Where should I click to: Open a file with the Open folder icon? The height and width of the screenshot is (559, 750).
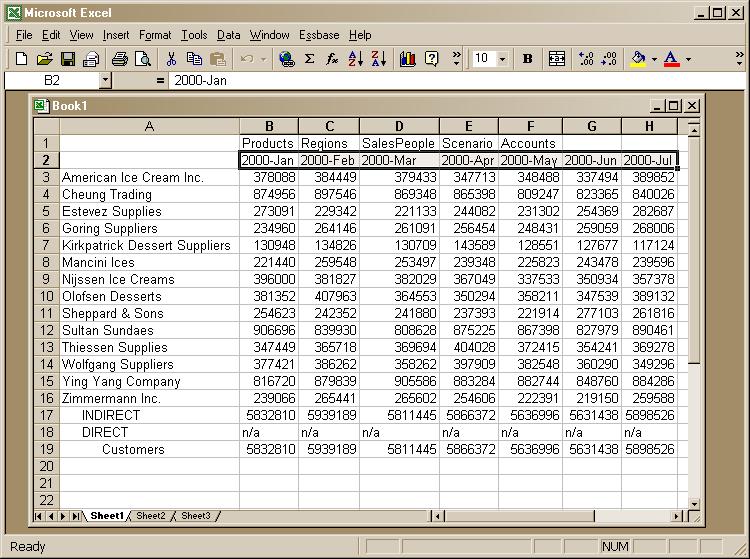(x=44, y=59)
